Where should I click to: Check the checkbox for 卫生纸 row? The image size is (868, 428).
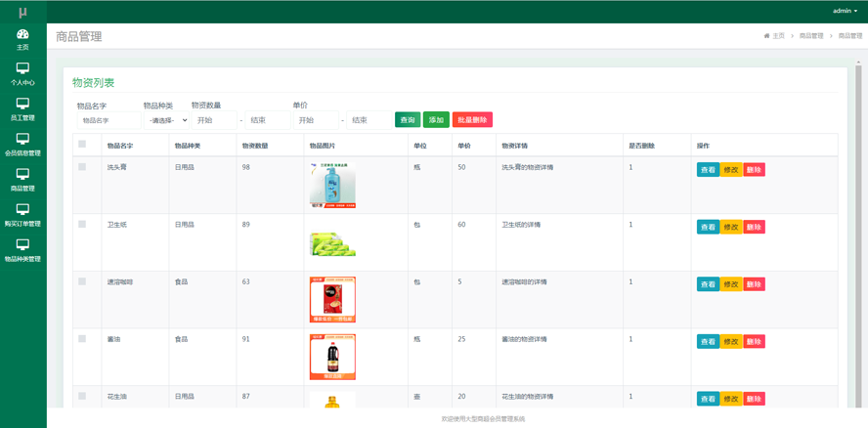(x=82, y=224)
